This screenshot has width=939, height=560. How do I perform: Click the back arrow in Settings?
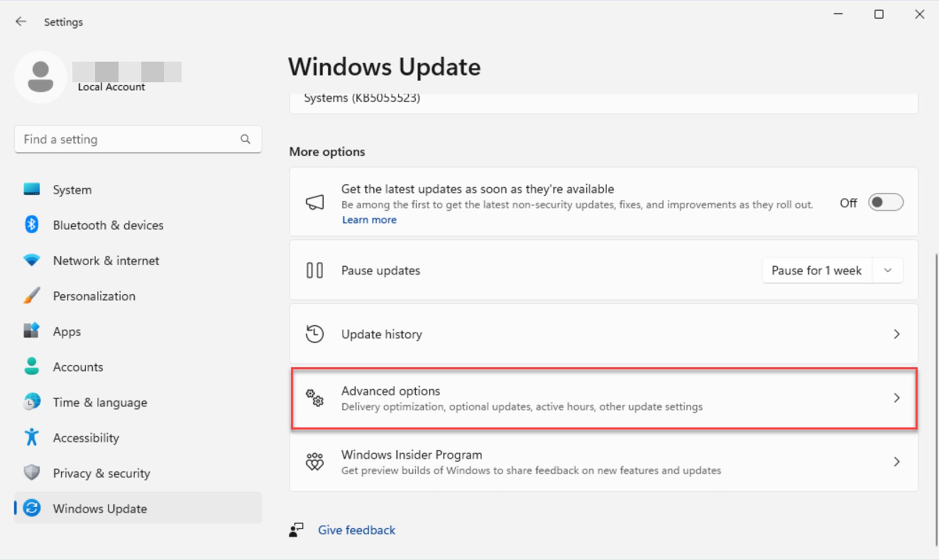21,22
